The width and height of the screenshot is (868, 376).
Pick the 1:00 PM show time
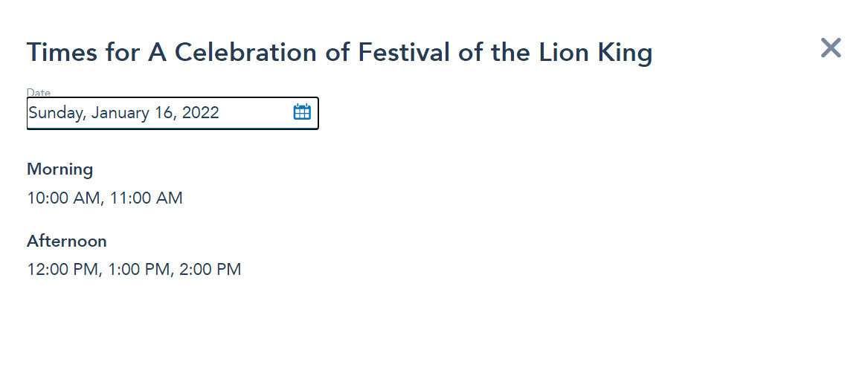pos(140,270)
